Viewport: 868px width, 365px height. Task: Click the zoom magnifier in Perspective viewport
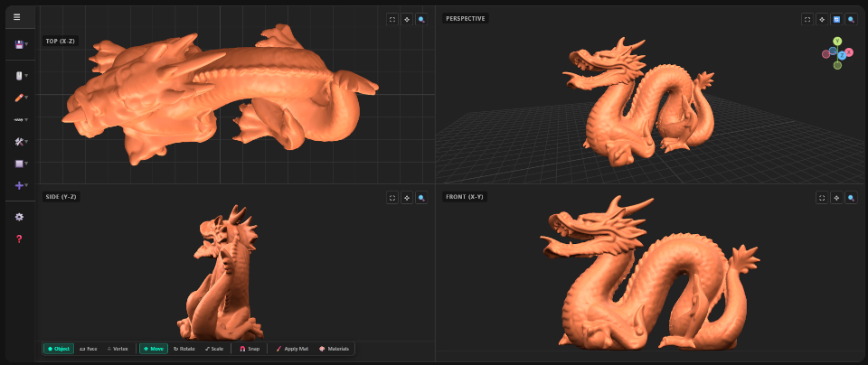point(851,18)
